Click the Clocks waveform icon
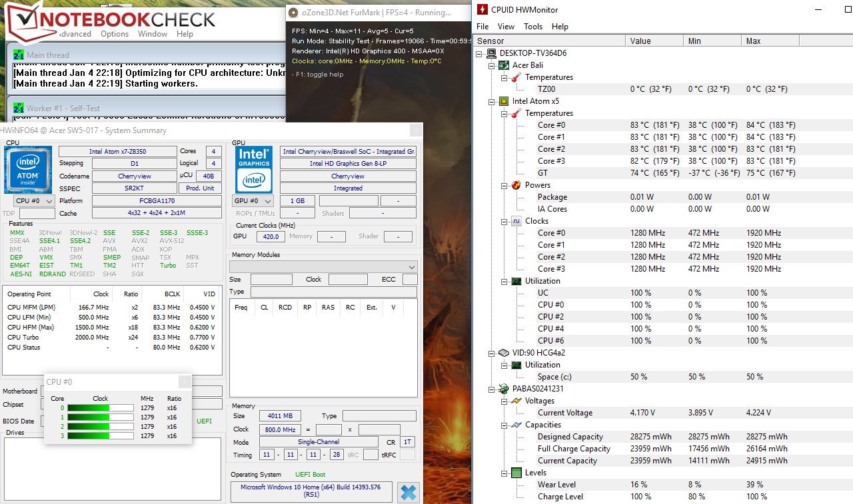Image resolution: width=853 pixels, height=504 pixels. click(x=516, y=221)
